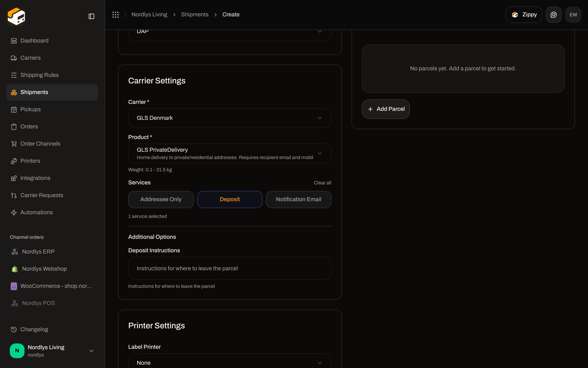Click the orange box app logo
Image resolution: width=588 pixels, height=368 pixels.
pos(16,16)
